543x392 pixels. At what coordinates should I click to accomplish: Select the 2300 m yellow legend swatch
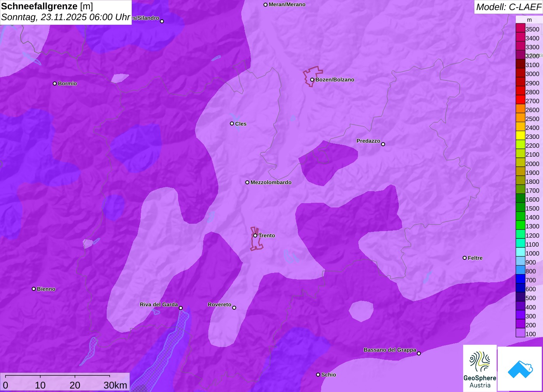520,136
